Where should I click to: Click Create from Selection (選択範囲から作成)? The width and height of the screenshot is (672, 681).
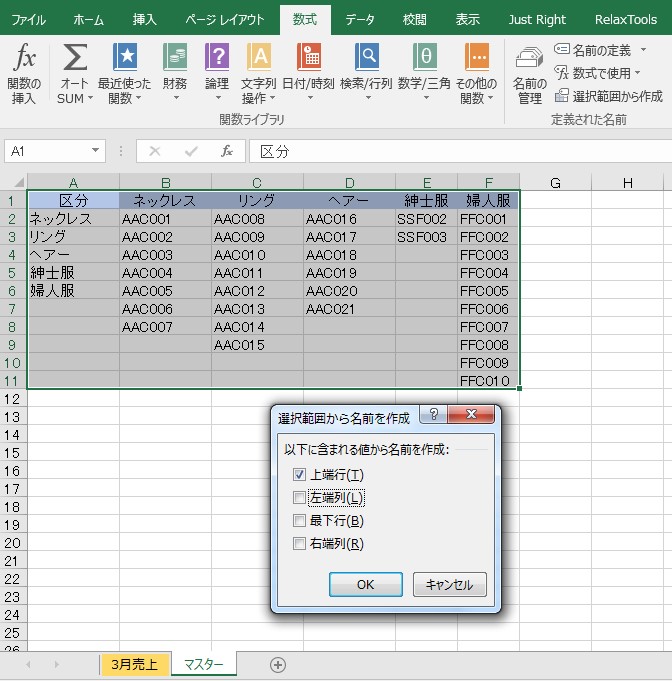pyautogui.click(x=609, y=96)
